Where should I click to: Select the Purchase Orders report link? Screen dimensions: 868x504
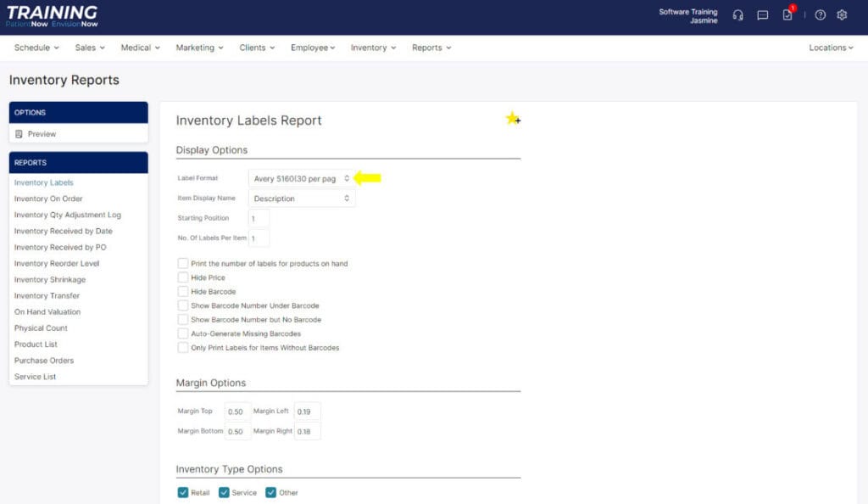tap(43, 361)
